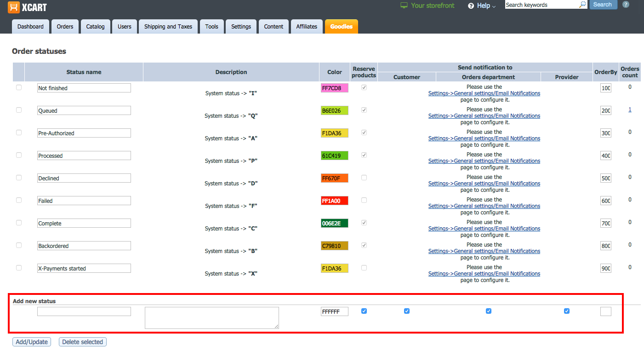The height and width of the screenshot is (357, 644).
Task: Open Email Notifications link in Queued row
Action: (x=484, y=116)
